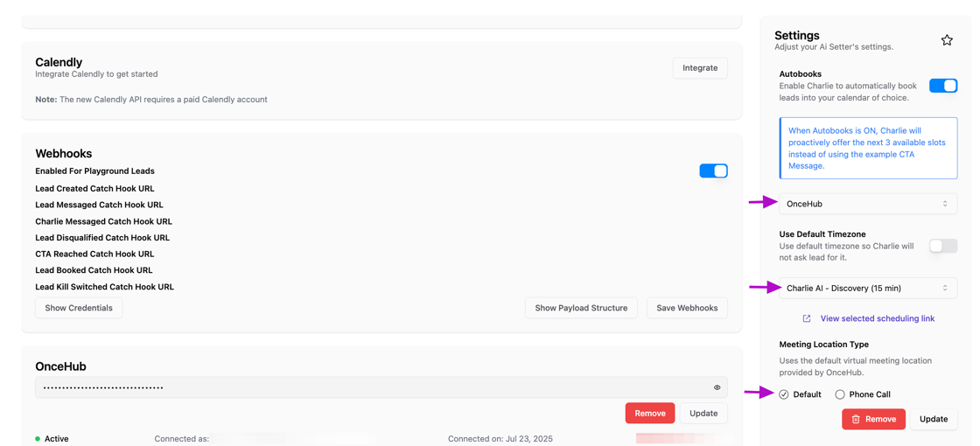Image resolution: width=980 pixels, height=446 pixels.
Task: Click CTA Reached Catch Hook URL label
Action: click(x=95, y=254)
